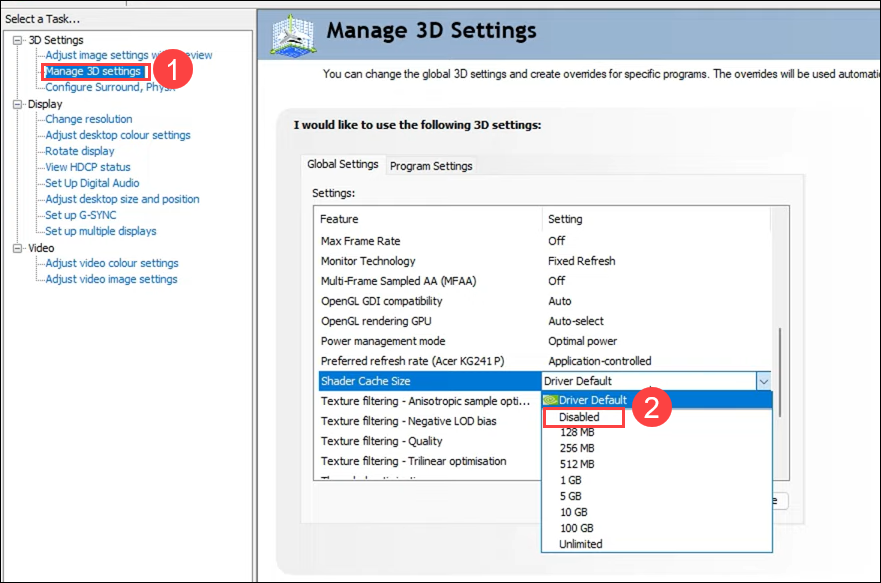Click the Auto-select setting value

click(x=575, y=321)
